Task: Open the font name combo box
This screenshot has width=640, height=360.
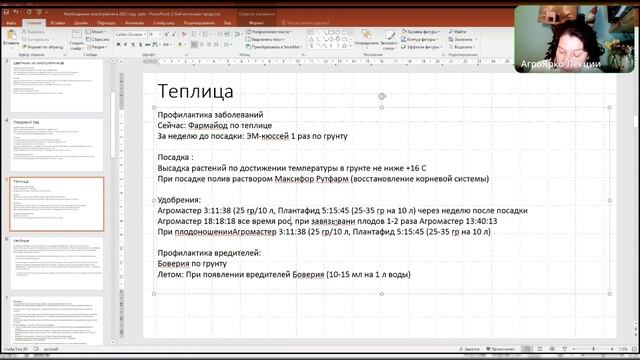Action: pyautogui.click(x=130, y=34)
